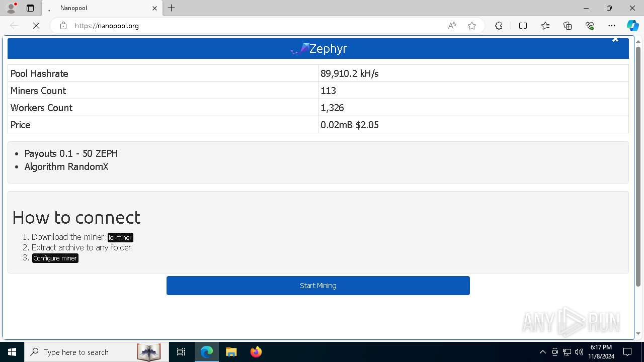
Task: Open the Favorites list
Action: pos(545,26)
